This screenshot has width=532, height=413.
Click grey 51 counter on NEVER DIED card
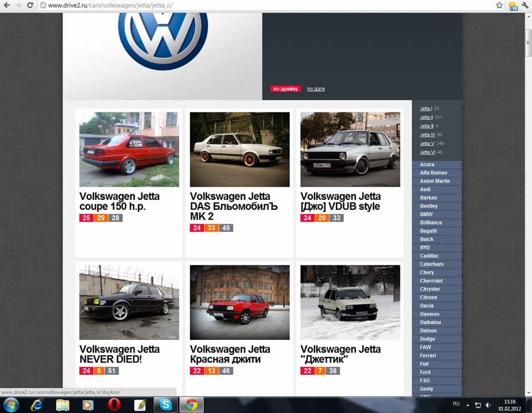tap(111, 370)
